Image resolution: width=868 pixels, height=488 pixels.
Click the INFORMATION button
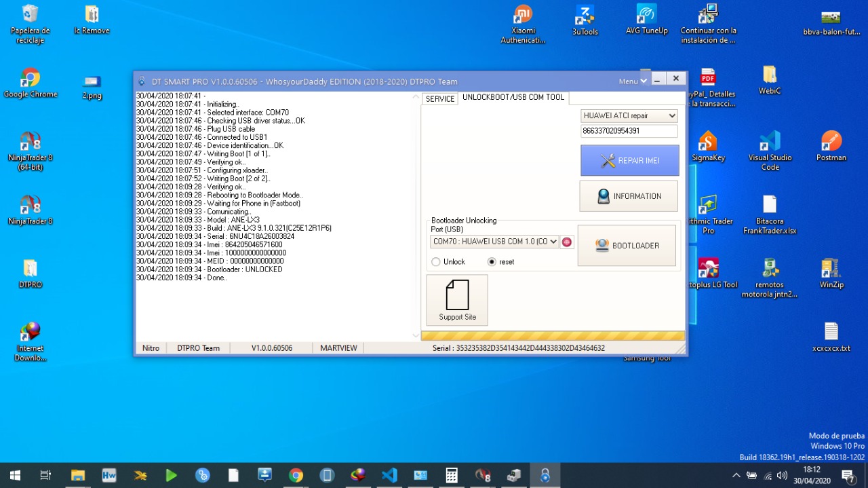click(x=629, y=196)
